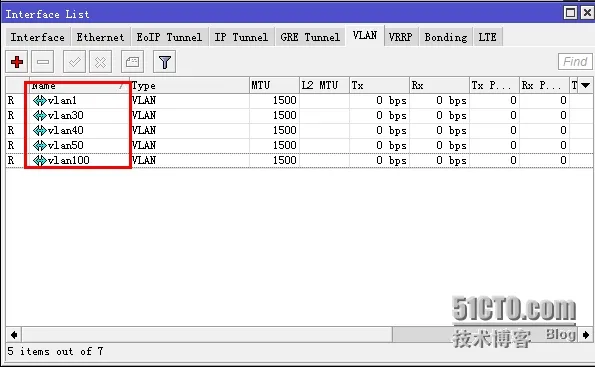Click the Tx P... column header
The height and width of the screenshot is (367, 595).
[494, 86]
